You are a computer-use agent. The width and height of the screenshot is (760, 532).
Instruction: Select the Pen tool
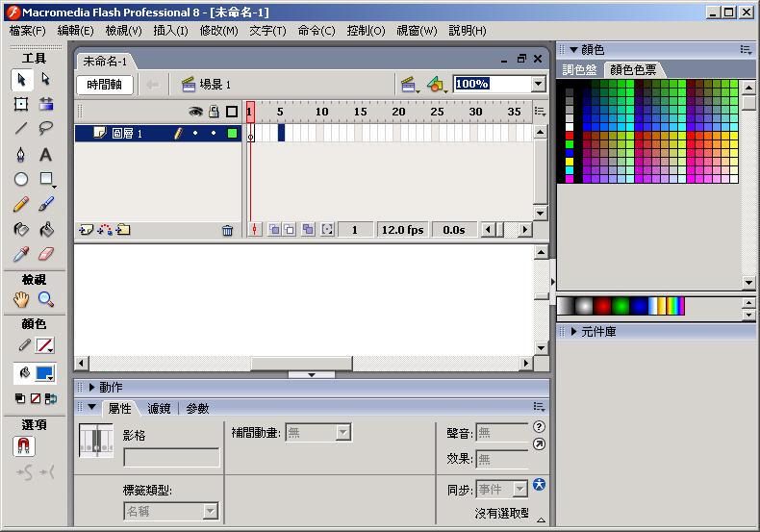(20, 154)
